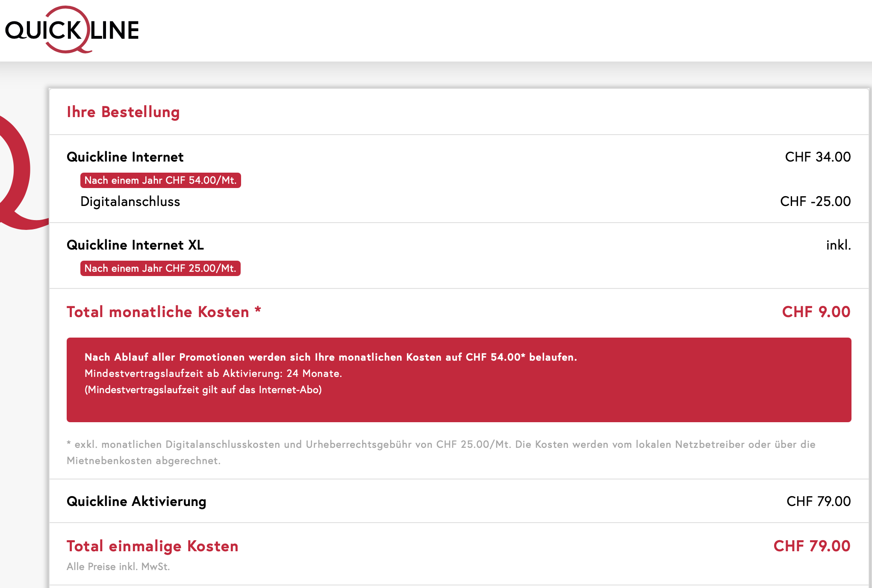Select the 'Quickline Internet XL' title
This screenshot has height=588, width=872.
pos(135,245)
